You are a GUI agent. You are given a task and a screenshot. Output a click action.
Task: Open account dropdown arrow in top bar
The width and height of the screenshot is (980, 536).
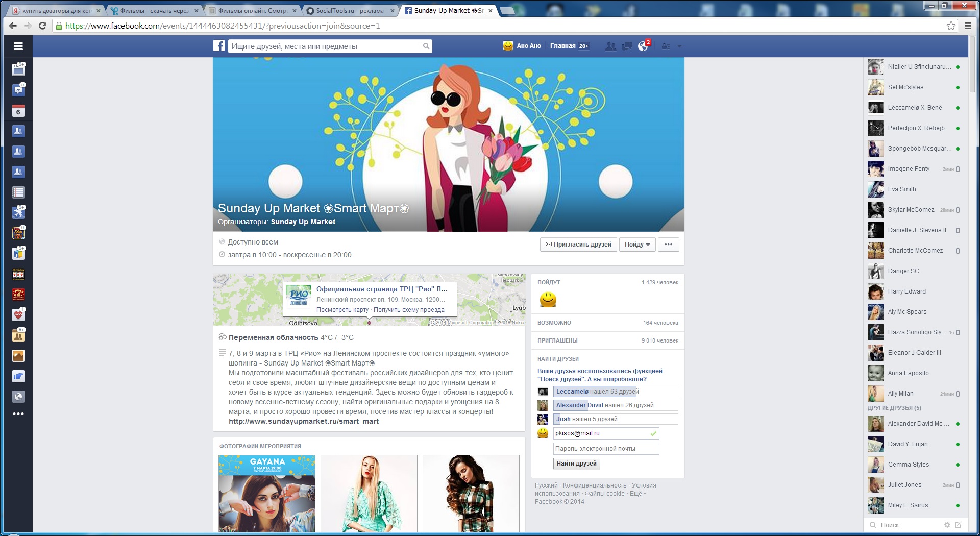679,46
